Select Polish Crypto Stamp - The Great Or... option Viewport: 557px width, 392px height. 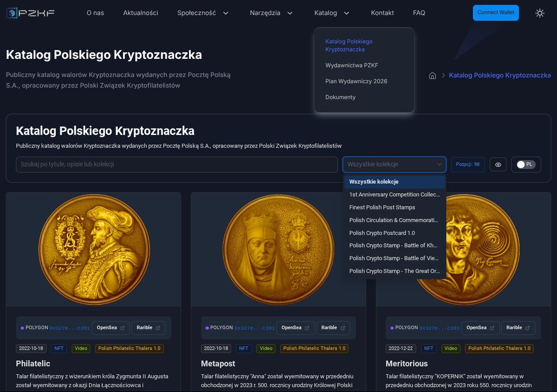coord(395,271)
